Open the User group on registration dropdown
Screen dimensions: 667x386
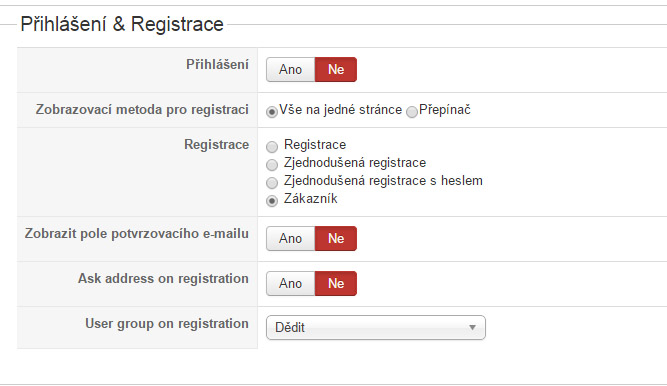(x=376, y=327)
